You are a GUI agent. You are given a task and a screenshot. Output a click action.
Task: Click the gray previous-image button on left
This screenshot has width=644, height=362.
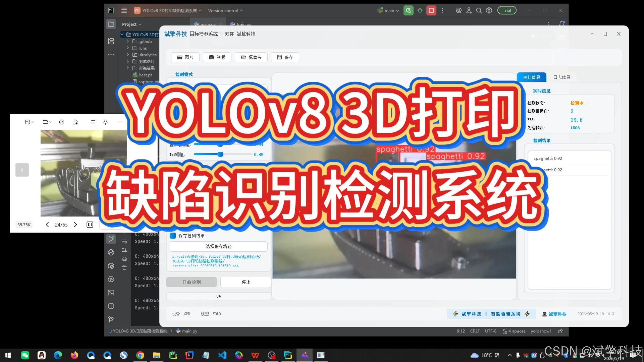click(x=22, y=170)
